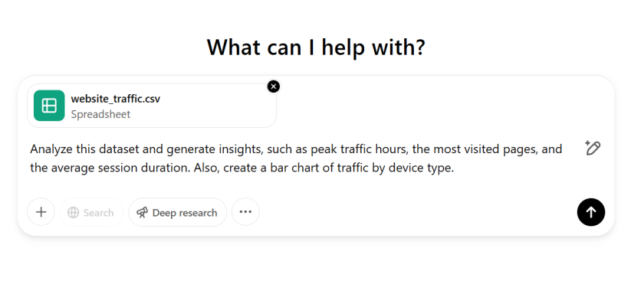Place cursor after device type period
The height and width of the screenshot is (281, 644).
(x=454, y=168)
